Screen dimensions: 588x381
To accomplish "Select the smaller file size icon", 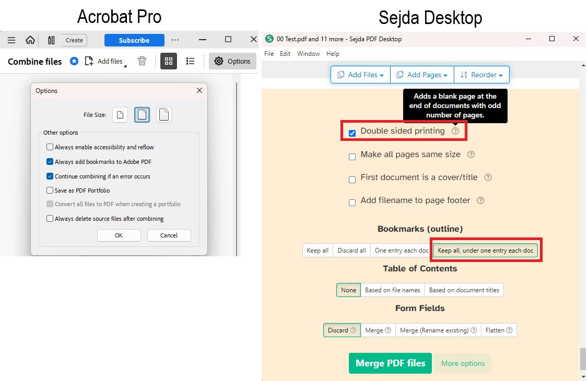I will click(120, 115).
